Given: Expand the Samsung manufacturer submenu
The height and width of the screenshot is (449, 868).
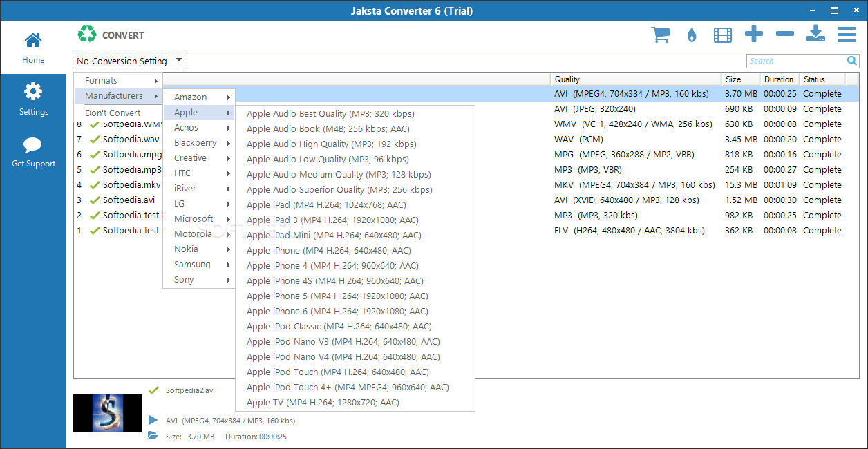Looking at the screenshot, I should (199, 265).
